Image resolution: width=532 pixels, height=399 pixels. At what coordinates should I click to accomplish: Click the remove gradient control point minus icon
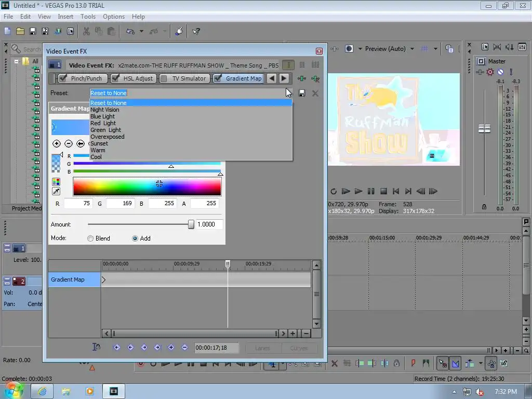point(69,143)
